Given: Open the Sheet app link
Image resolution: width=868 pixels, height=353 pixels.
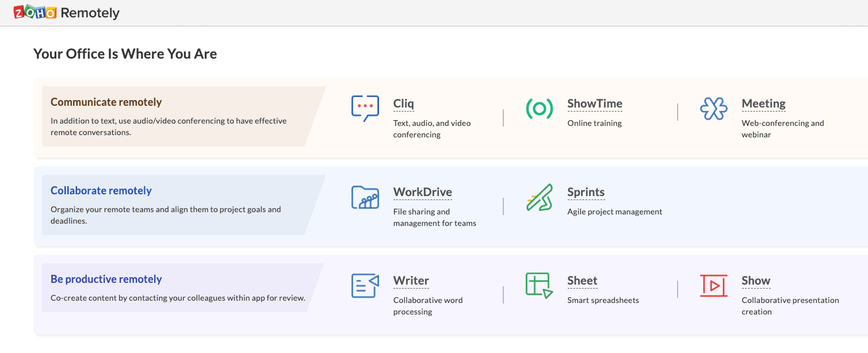Looking at the screenshot, I should pyautogui.click(x=583, y=281).
